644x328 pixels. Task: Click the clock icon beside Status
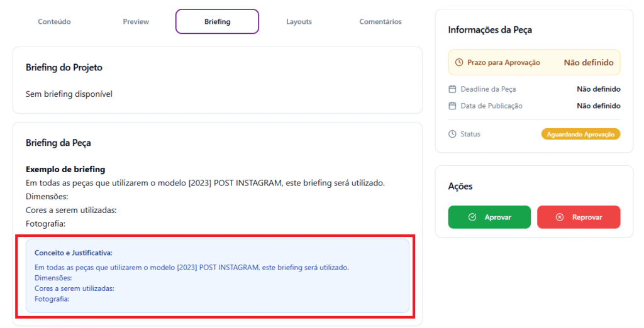coord(452,134)
